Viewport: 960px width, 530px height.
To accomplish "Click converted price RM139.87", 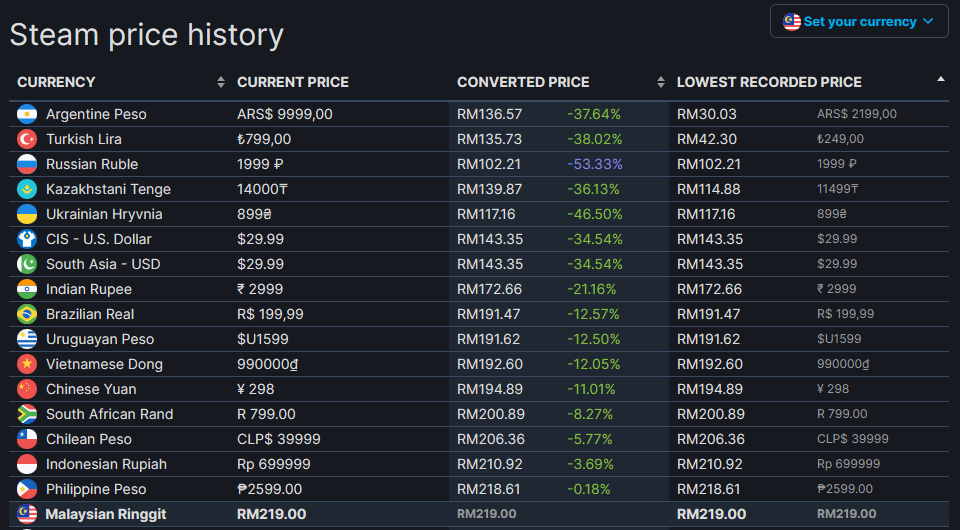I will pos(489,189).
